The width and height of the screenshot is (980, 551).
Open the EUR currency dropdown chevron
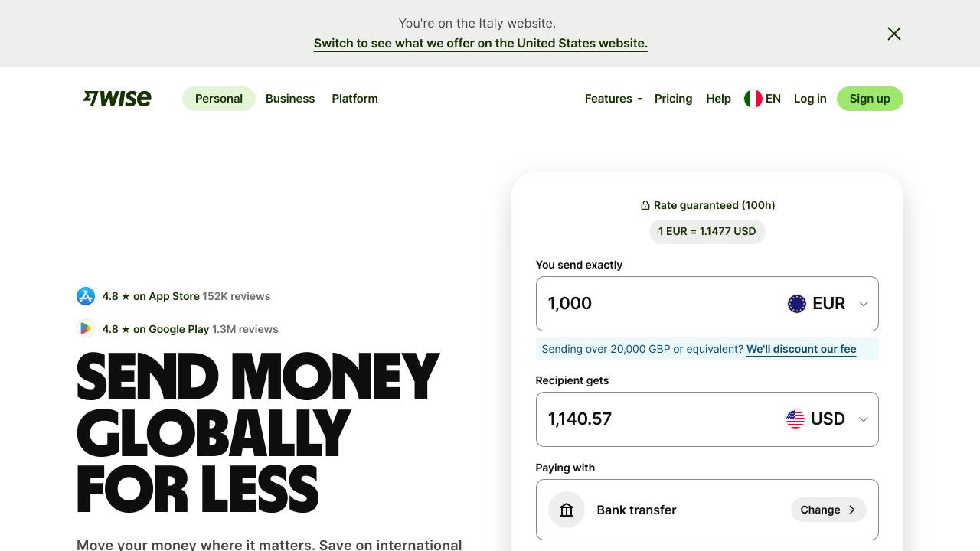864,304
